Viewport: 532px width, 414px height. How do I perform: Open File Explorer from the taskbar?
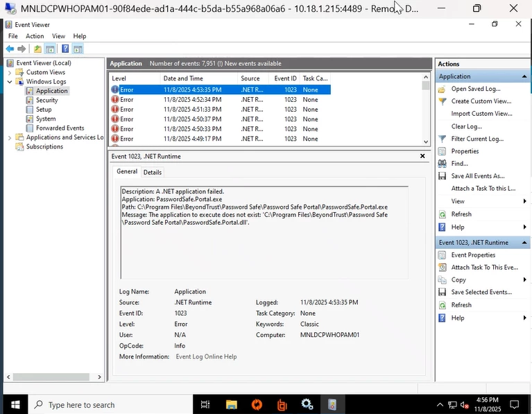pos(232,404)
